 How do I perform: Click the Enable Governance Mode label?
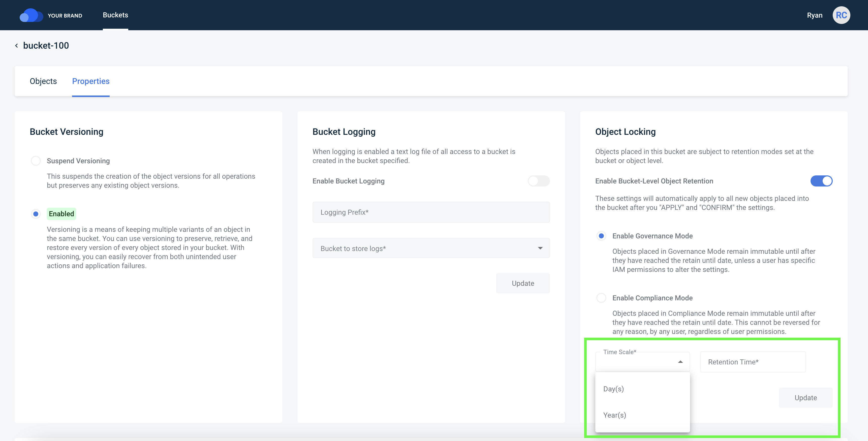(652, 236)
